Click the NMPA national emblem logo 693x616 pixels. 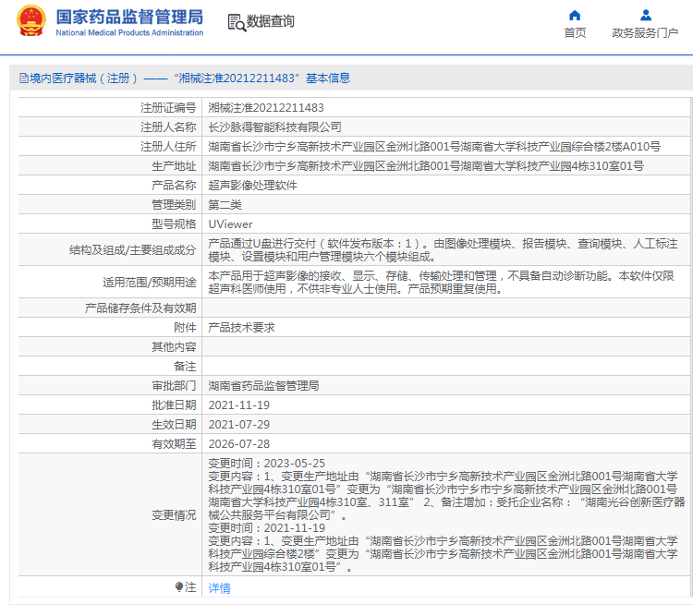tap(30, 20)
